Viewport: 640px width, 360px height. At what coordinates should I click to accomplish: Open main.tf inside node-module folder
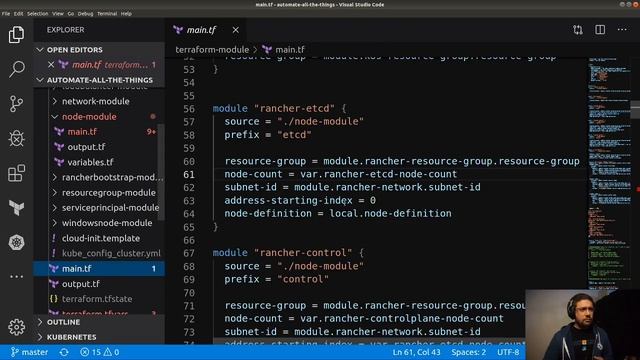tap(82, 132)
